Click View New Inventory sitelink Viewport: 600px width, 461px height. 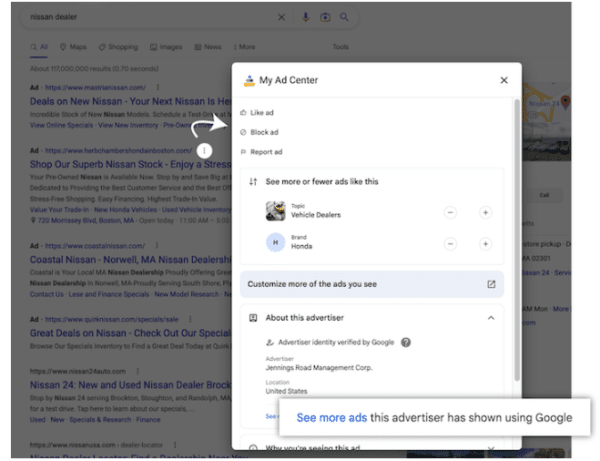[x=128, y=125]
